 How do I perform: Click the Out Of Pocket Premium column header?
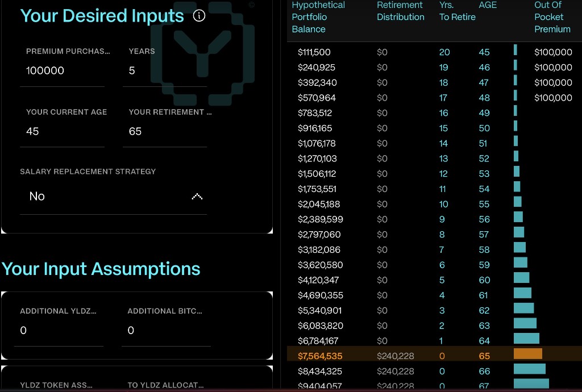[552, 17]
